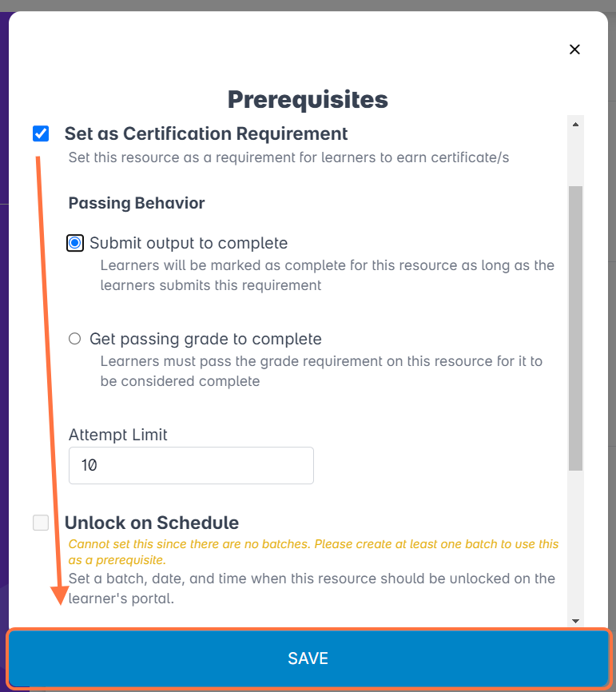Click the Attempt Limit number field
The width and height of the screenshot is (616, 692).
pos(191,465)
